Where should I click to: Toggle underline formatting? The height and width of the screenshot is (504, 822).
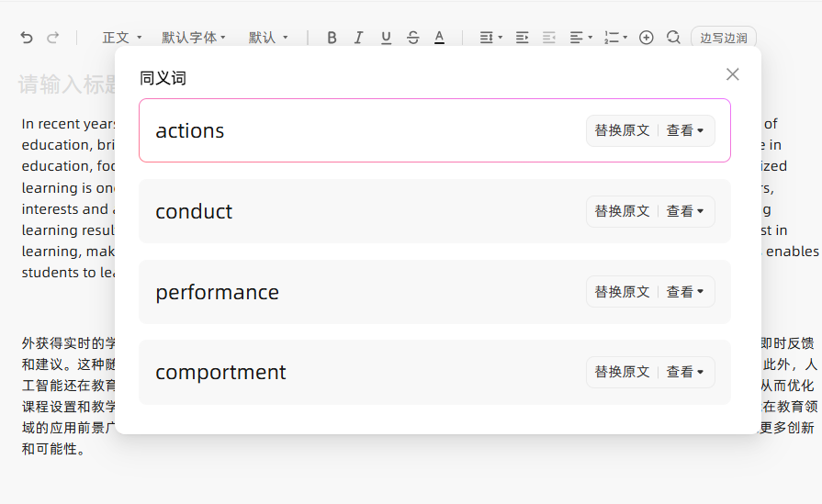[x=386, y=38]
